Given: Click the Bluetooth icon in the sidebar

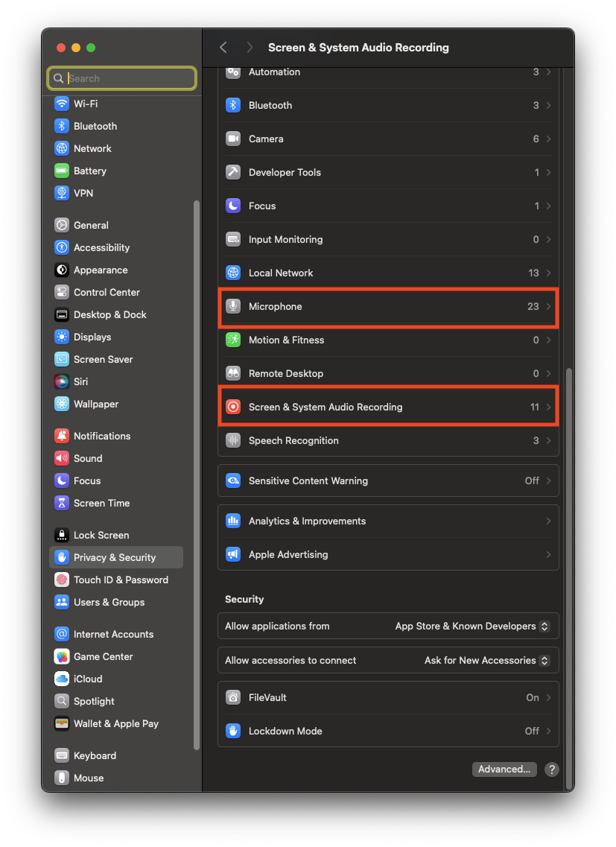Looking at the screenshot, I should [x=62, y=126].
